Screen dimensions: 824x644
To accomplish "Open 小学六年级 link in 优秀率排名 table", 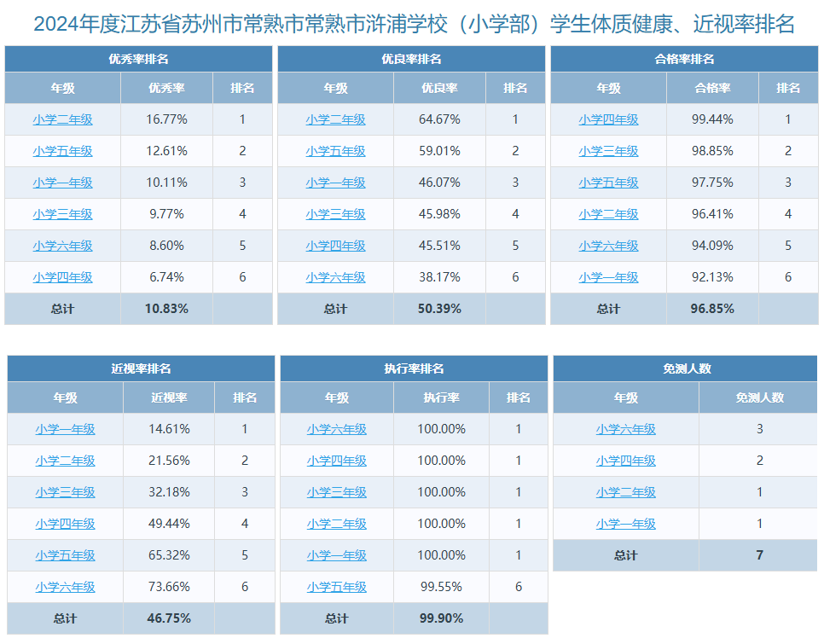I will (x=62, y=246).
